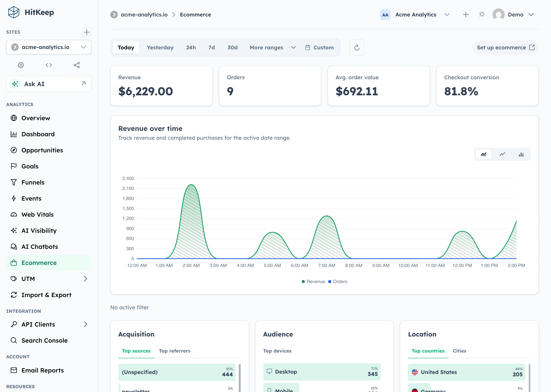Switch to Cities tab
The image size is (551, 392).
pos(459,351)
